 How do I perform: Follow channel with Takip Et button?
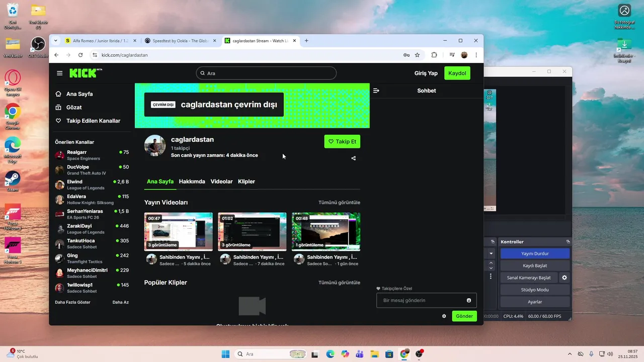click(342, 142)
